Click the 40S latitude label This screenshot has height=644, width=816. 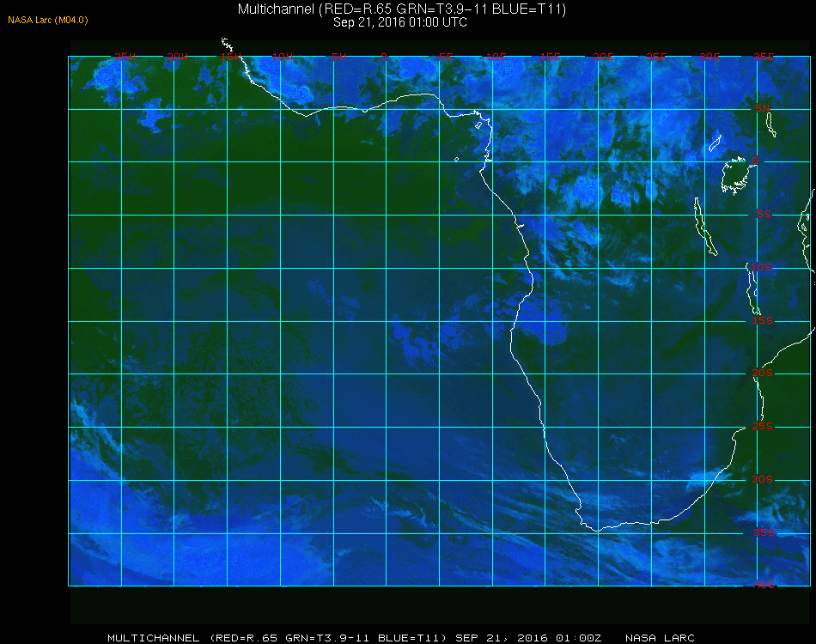coord(764,586)
